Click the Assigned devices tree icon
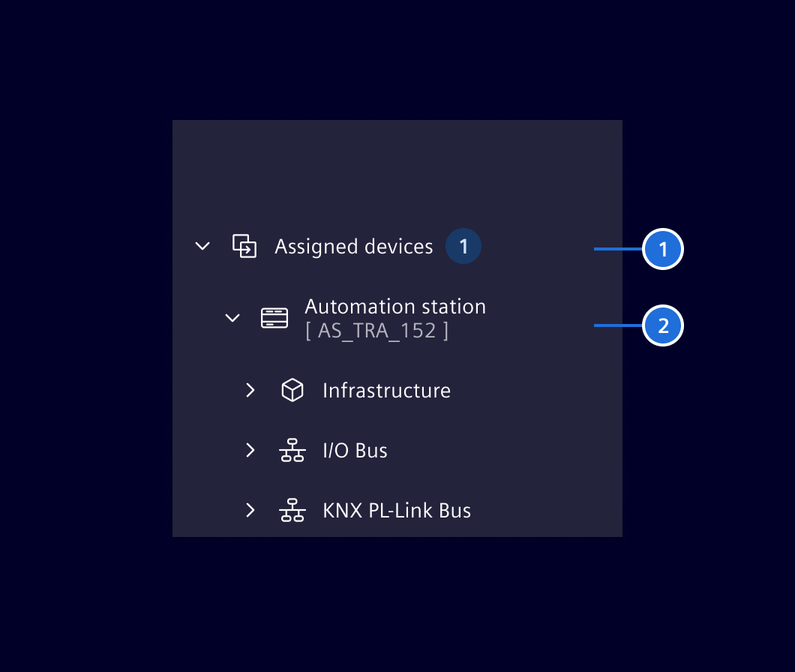Image resolution: width=795 pixels, height=672 pixels. click(244, 246)
